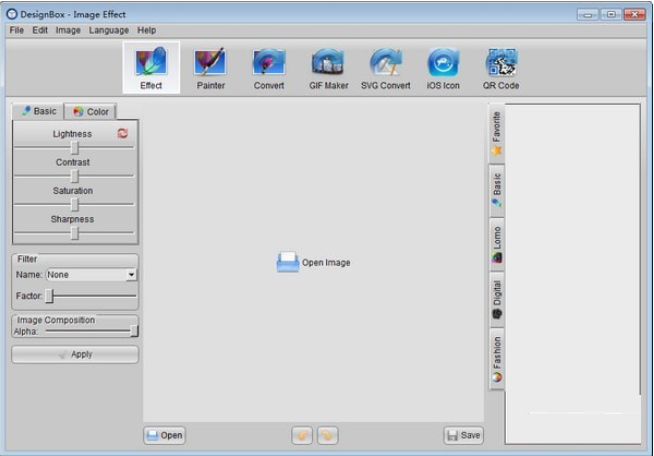Open the Language menu
654x456 pixels.
[109, 30]
